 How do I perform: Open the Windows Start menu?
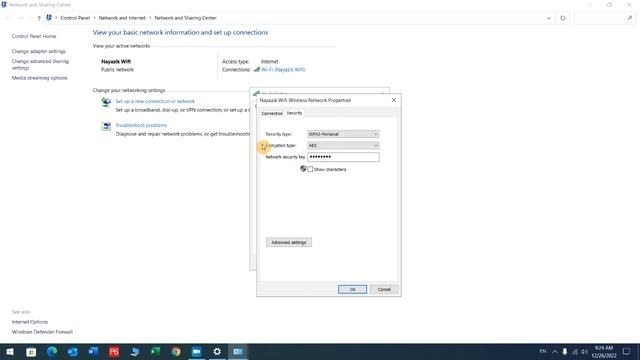tap(10, 351)
